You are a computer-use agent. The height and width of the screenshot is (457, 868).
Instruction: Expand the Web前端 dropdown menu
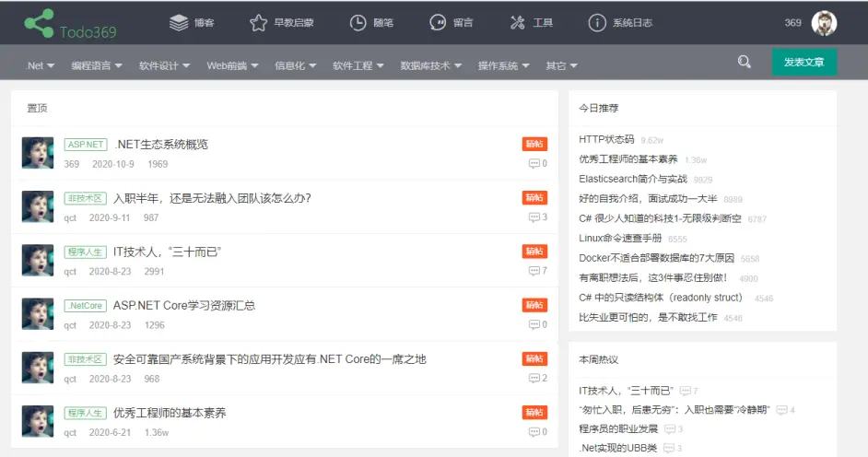coord(232,65)
